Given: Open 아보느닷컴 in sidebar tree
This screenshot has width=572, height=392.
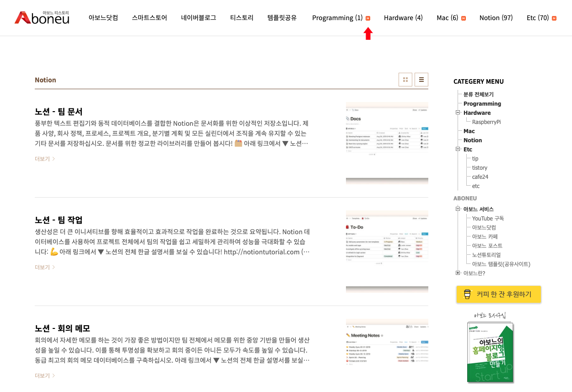Looking at the screenshot, I should 484,227.
